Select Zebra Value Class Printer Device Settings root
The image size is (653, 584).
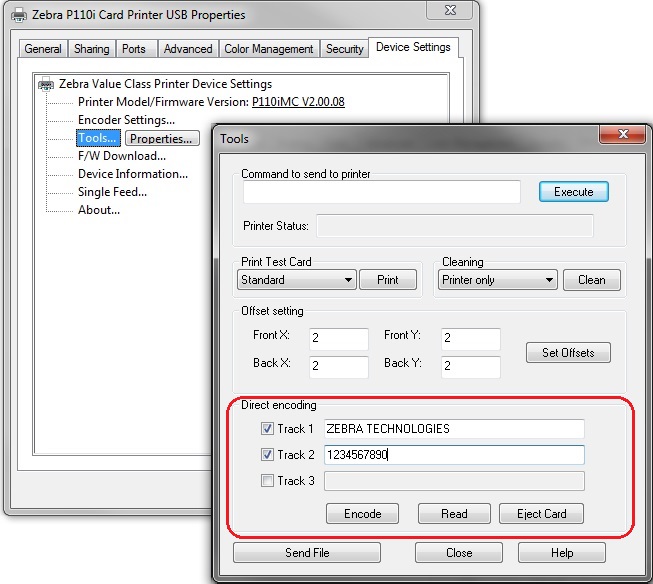tap(165, 84)
